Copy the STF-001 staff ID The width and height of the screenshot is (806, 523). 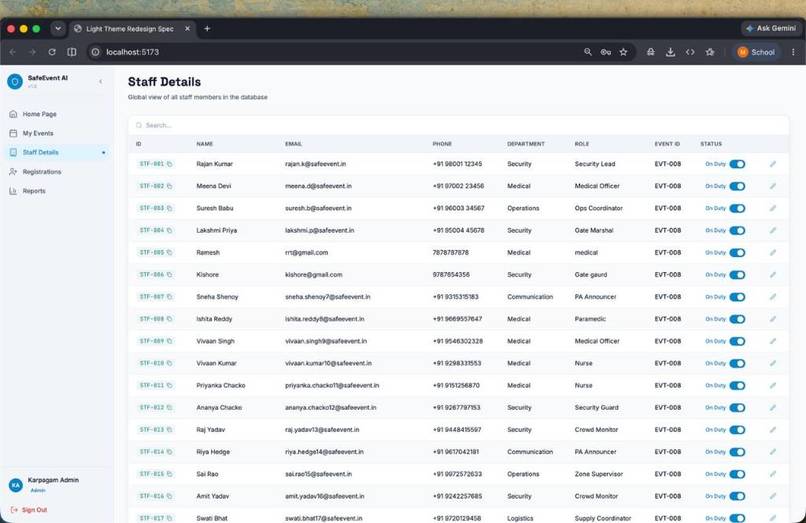click(x=170, y=164)
